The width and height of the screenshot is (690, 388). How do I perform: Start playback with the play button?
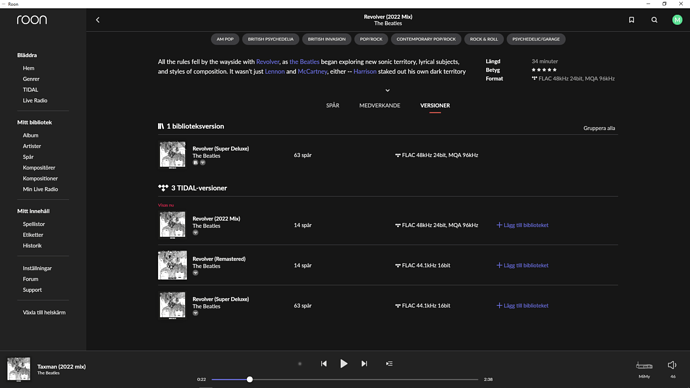click(344, 364)
